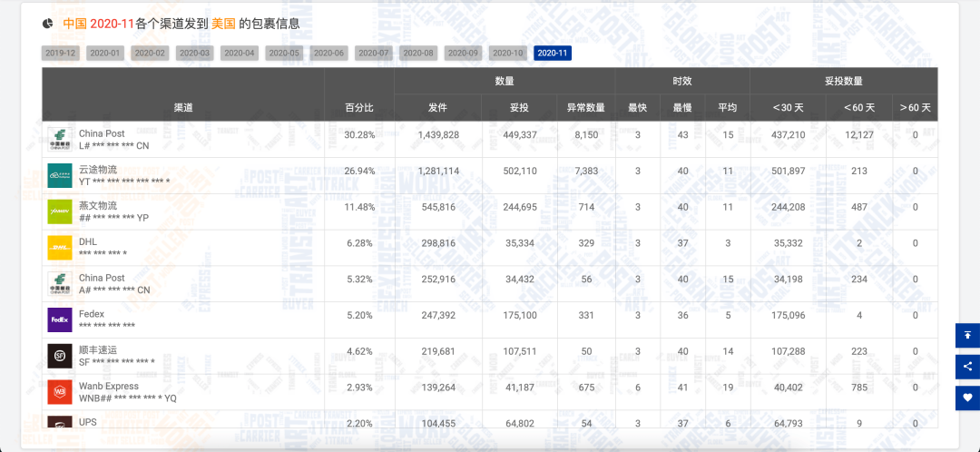The image size is (980, 452).
Task: Click the 顺丰速运 SF logo
Action: coord(60,356)
